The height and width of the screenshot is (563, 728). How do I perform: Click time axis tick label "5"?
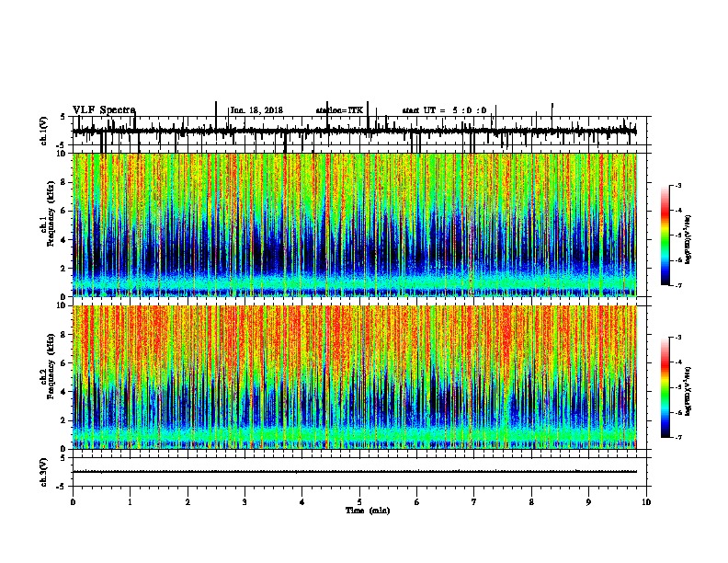tap(359, 502)
